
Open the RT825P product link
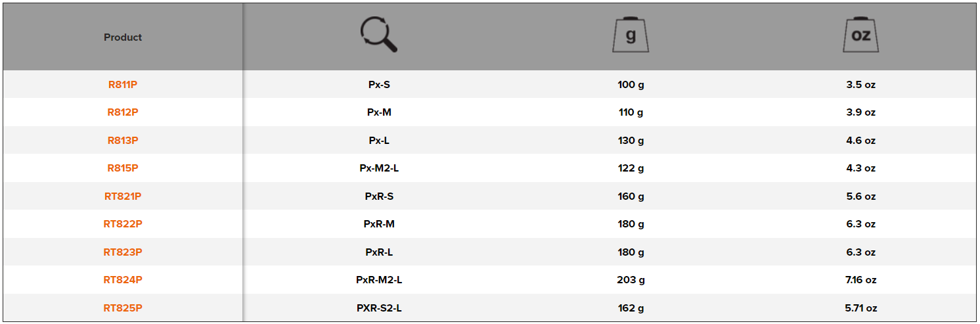[x=123, y=308]
